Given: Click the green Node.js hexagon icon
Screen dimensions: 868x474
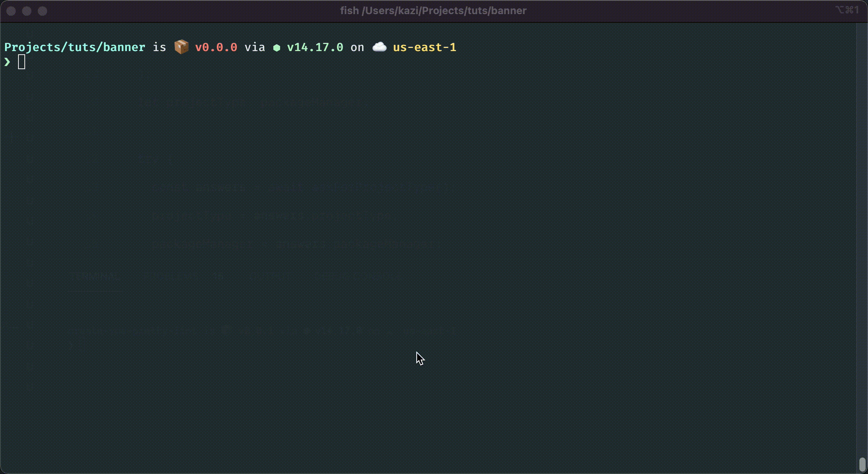Looking at the screenshot, I should click(277, 48).
